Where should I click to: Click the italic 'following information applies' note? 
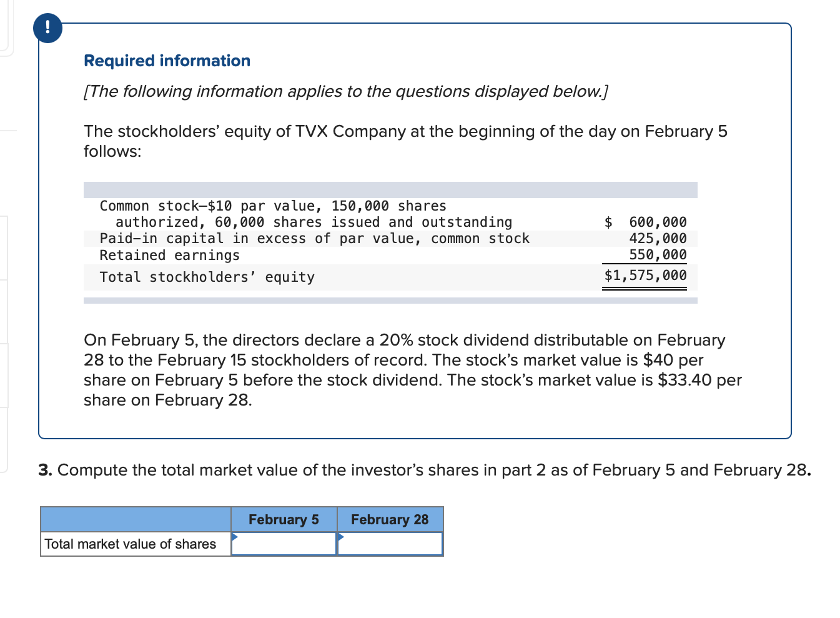(345, 91)
